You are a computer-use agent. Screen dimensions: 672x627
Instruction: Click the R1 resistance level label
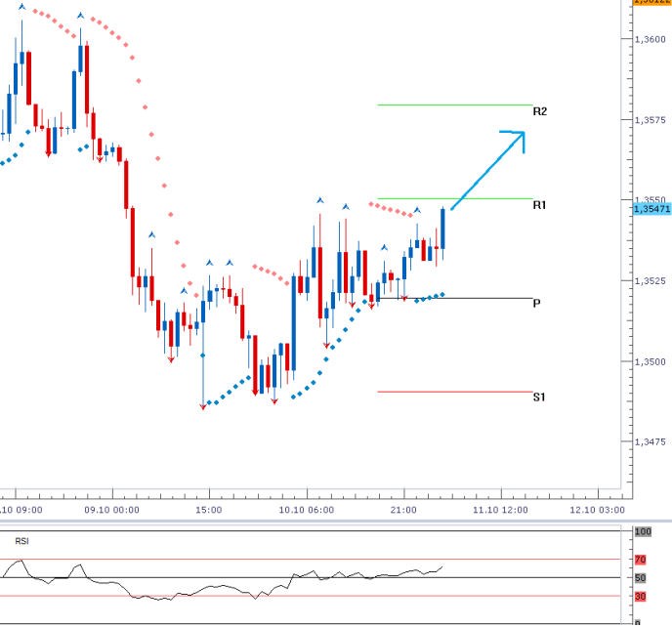pyautogui.click(x=539, y=205)
